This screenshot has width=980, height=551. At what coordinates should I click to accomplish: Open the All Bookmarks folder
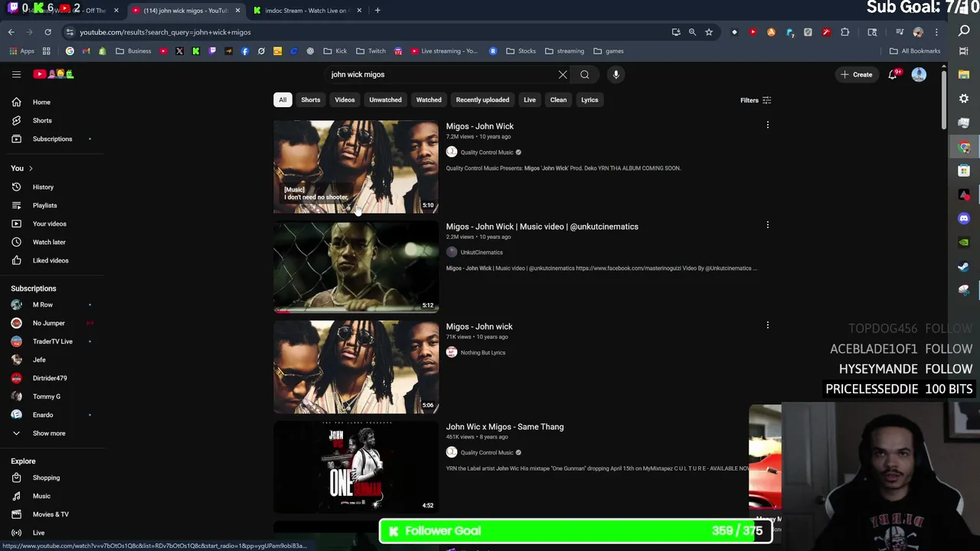(915, 51)
